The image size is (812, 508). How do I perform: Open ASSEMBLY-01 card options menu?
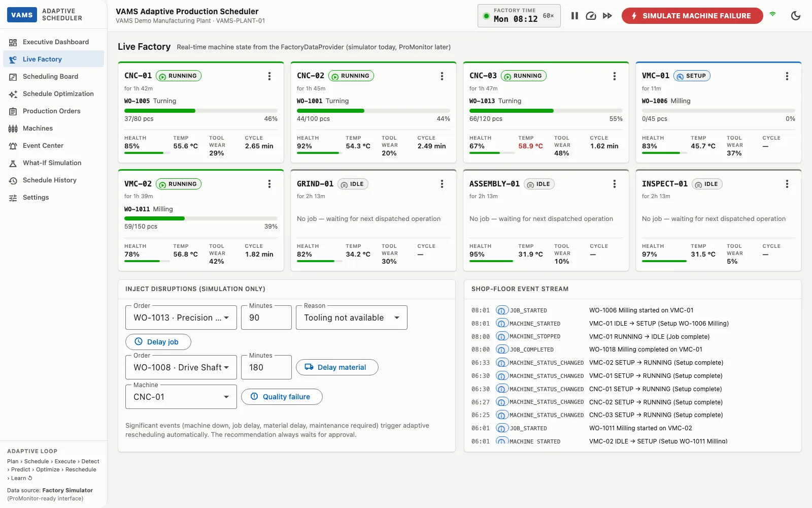615,184
